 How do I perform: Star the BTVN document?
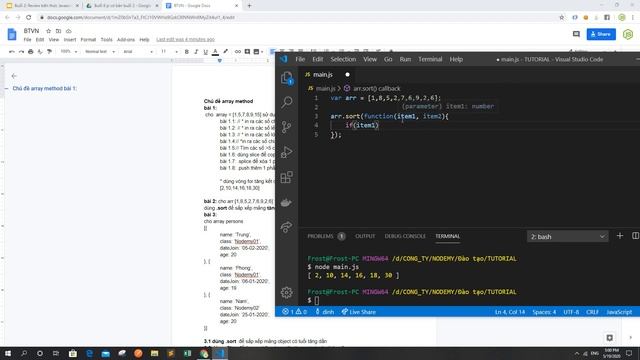(x=49, y=31)
